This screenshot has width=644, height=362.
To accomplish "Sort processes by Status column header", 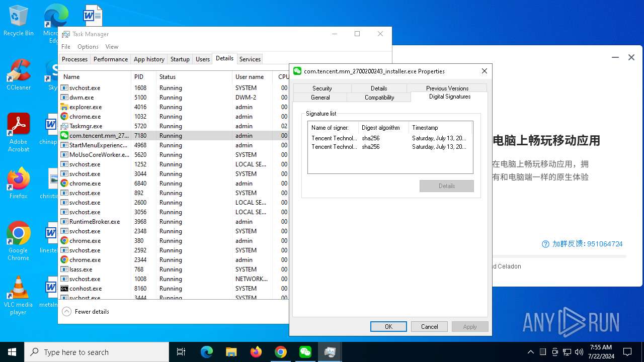I will [194, 77].
